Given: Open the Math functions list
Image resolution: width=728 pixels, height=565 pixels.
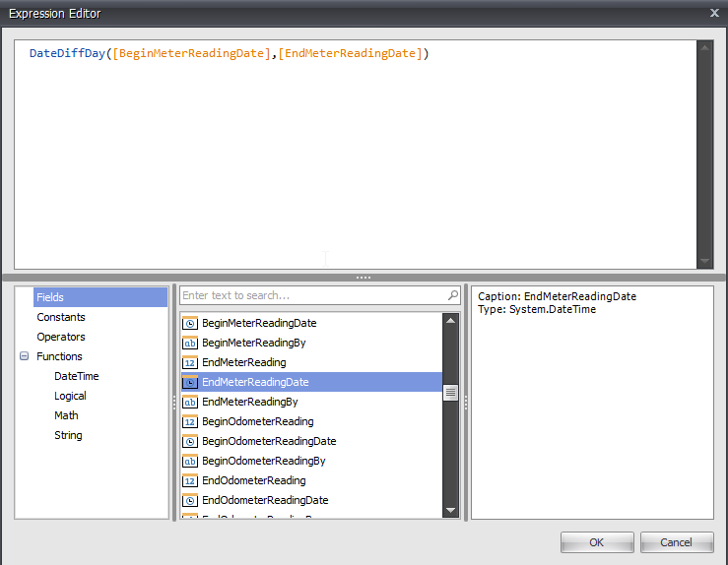Looking at the screenshot, I should (x=66, y=415).
